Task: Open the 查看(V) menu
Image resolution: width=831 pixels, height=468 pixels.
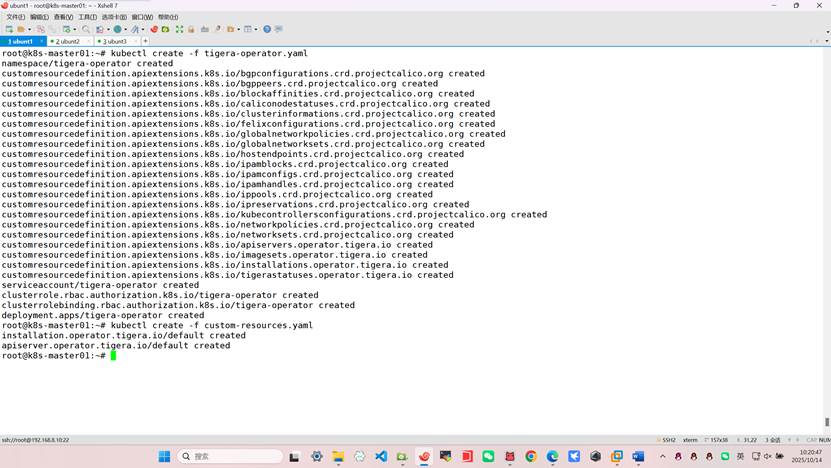Action: tap(63, 17)
